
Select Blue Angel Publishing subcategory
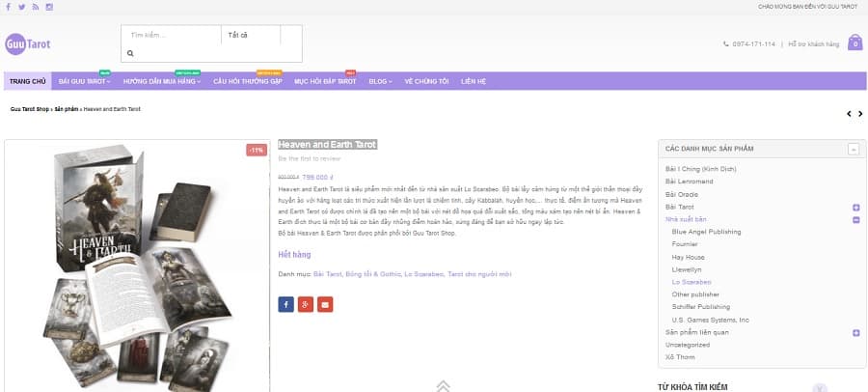pyautogui.click(x=706, y=232)
